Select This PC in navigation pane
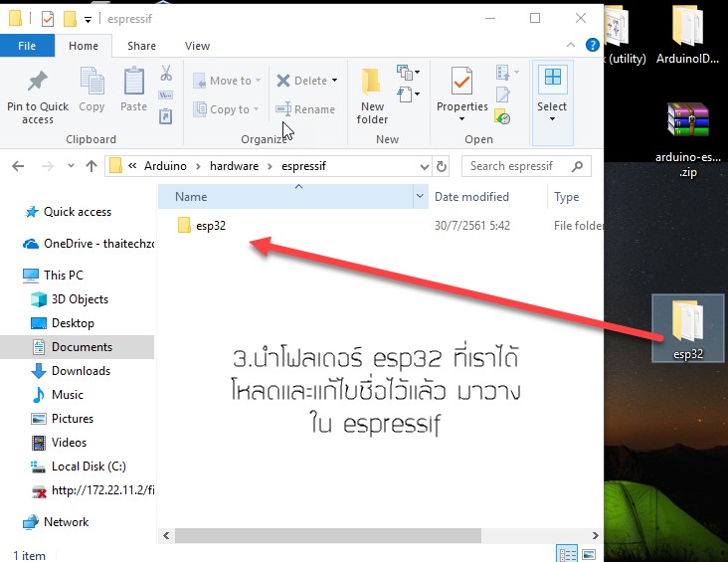The width and height of the screenshot is (728, 562). click(x=53, y=275)
